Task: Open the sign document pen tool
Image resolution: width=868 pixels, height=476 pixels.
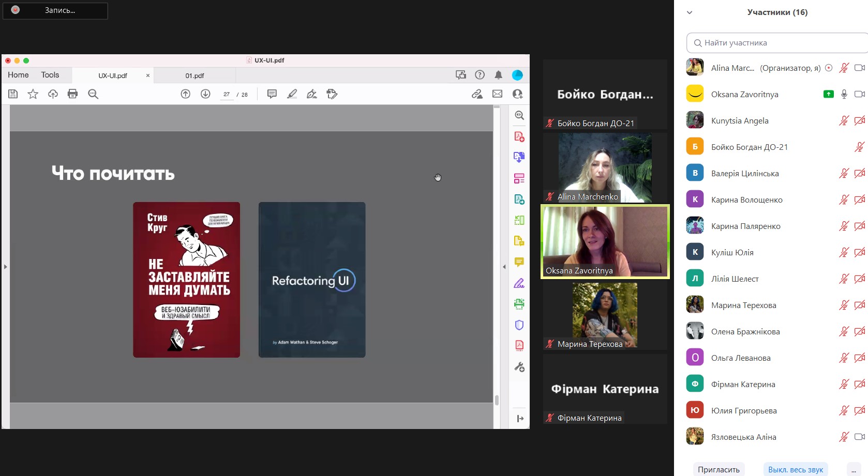Action: (312, 94)
